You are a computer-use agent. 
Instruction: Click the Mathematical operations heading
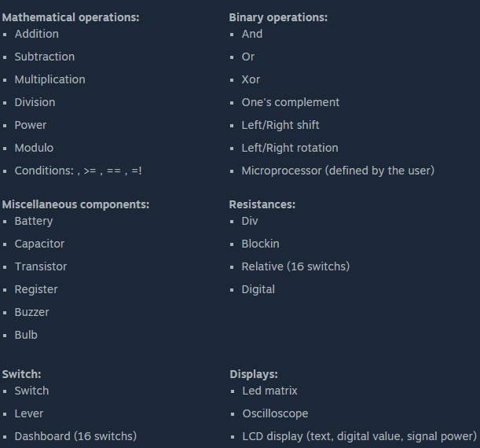tap(70, 17)
